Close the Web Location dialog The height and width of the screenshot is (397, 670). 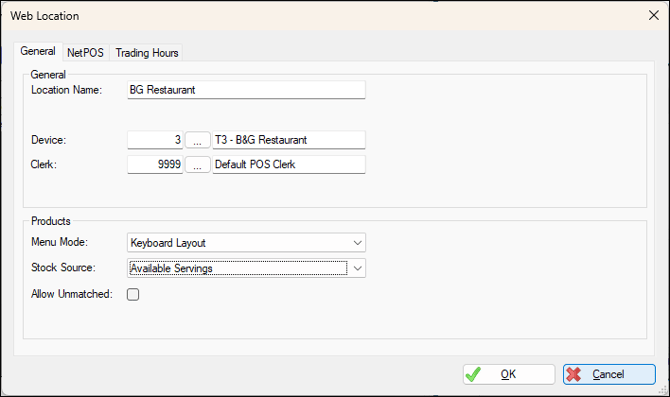click(x=653, y=15)
